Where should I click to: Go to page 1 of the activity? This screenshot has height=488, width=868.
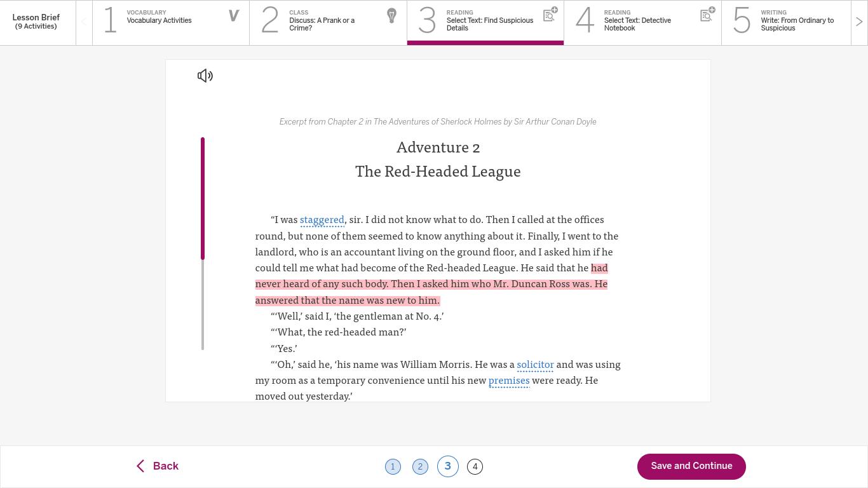click(393, 467)
